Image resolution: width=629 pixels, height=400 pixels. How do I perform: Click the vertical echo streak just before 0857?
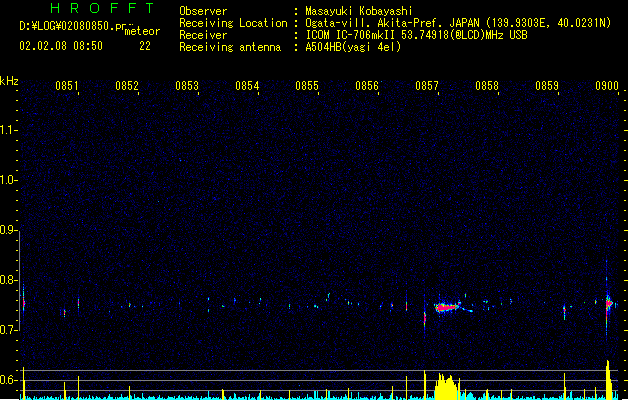coord(425,318)
